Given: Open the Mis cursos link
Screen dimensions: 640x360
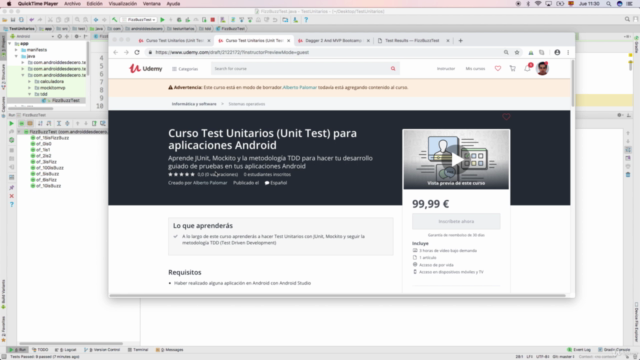Looking at the screenshot, I should point(475,69).
